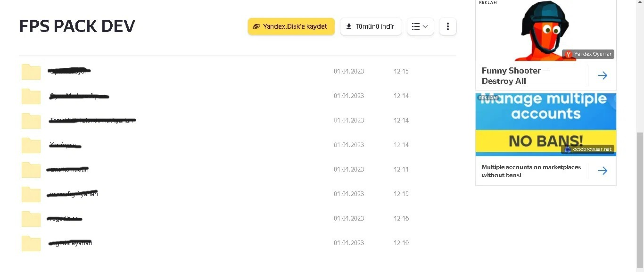Click the FPS PACK DEV title
Image resolution: width=644 pixels, height=272 pixels.
(77, 26)
